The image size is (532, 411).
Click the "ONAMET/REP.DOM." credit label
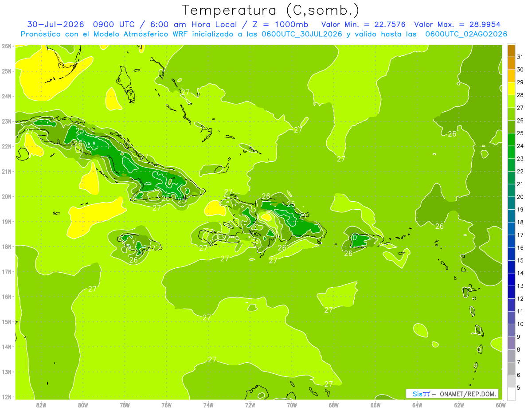[468, 394]
